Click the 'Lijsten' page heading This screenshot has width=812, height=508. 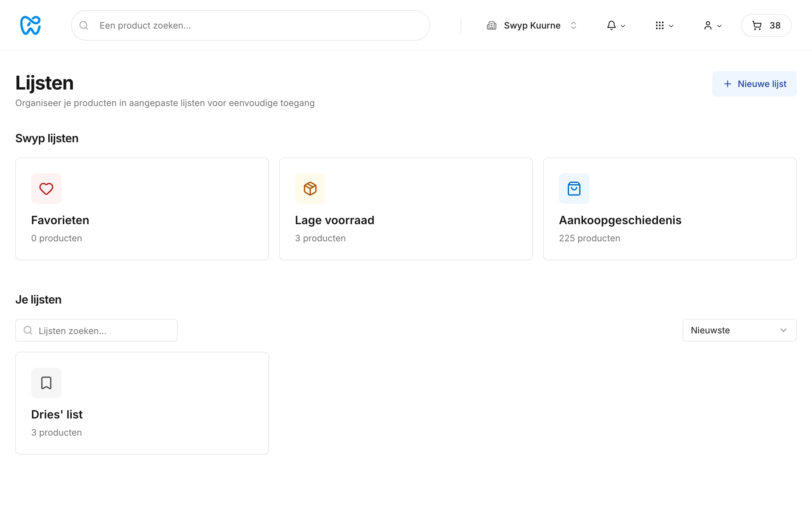(44, 83)
